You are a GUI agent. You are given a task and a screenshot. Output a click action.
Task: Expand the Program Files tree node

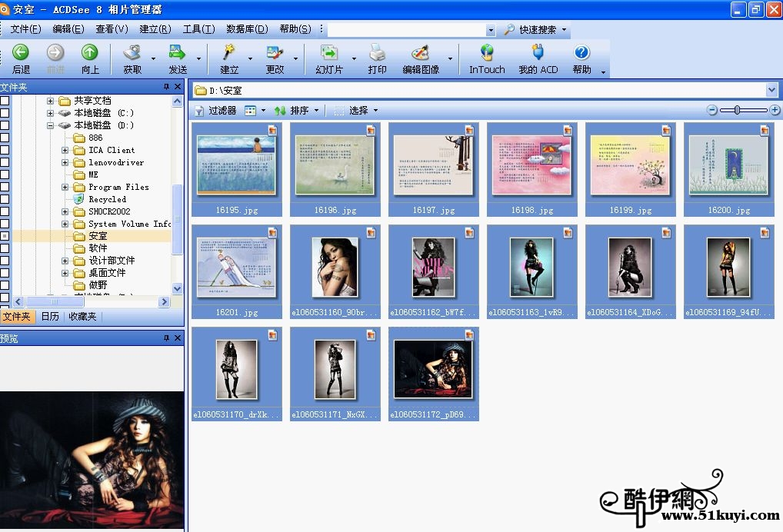pos(65,187)
